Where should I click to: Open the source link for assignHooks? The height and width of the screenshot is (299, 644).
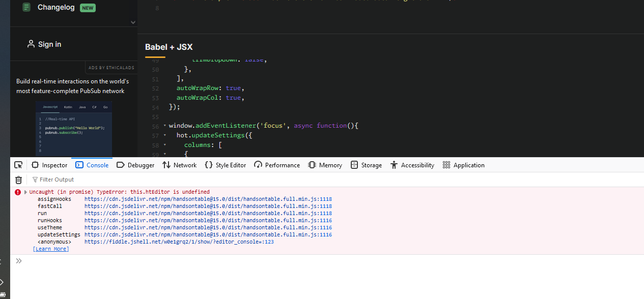(x=208, y=199)
